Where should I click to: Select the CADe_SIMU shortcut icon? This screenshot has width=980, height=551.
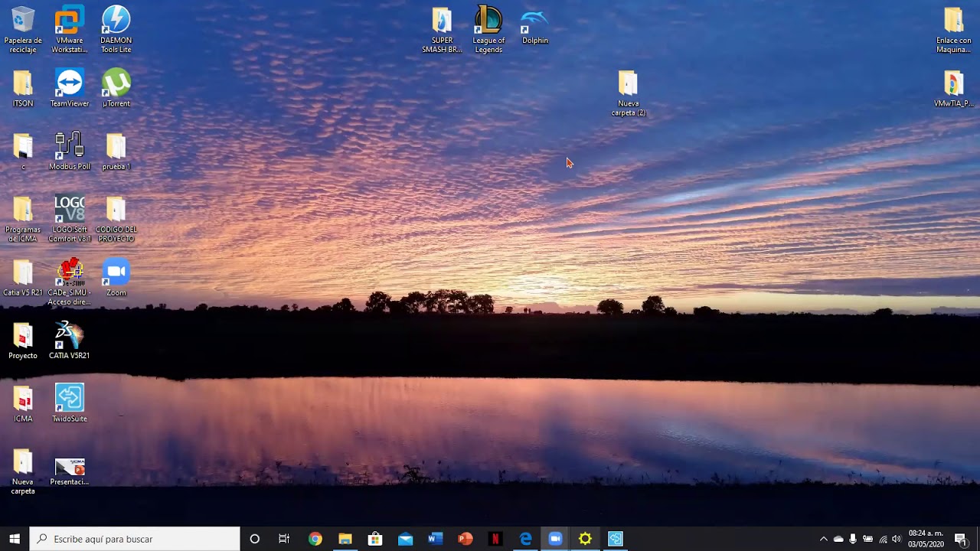(x=70, y=282)
